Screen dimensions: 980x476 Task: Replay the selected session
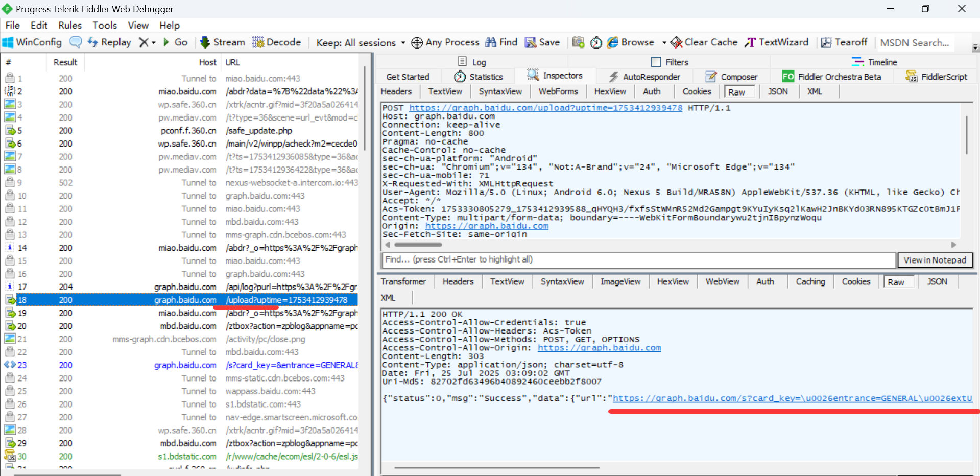[x=109, y=42]
